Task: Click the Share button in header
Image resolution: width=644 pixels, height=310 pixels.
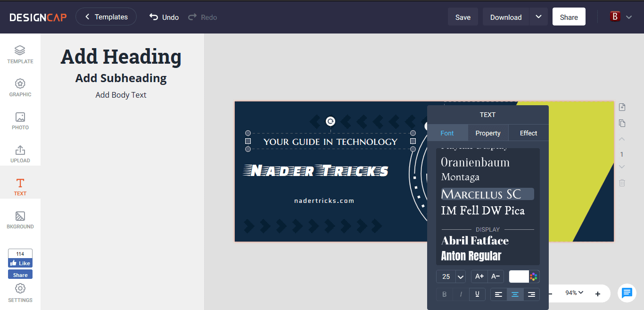Action: coord(569,17)
